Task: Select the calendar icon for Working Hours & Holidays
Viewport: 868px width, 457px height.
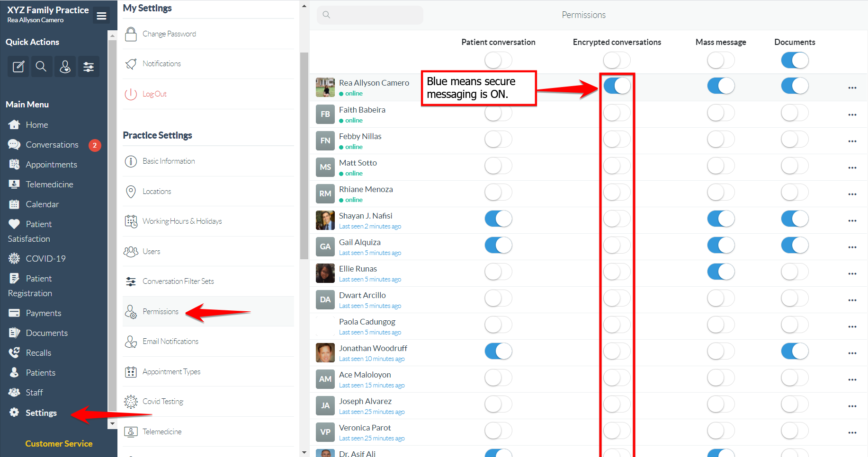Action: point(131,221)
